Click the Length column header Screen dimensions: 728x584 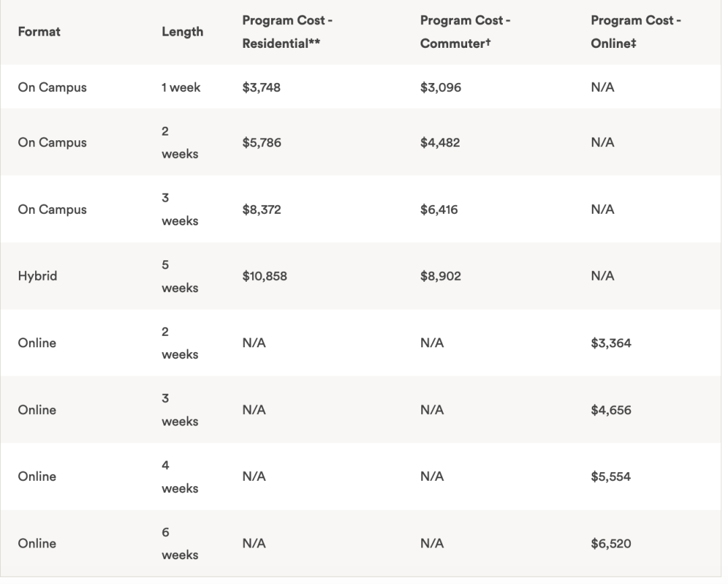coord(182,32)
